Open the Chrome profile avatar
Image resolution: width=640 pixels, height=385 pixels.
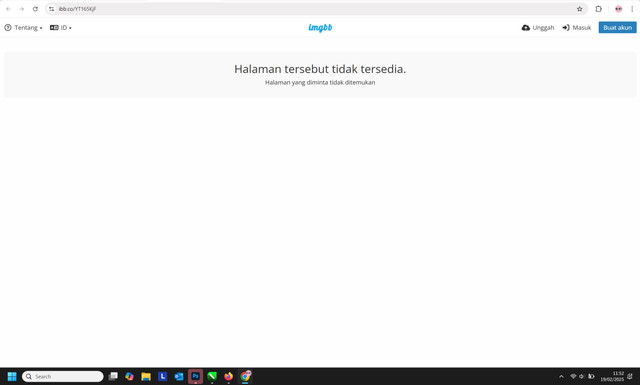(x=619, y=9)
